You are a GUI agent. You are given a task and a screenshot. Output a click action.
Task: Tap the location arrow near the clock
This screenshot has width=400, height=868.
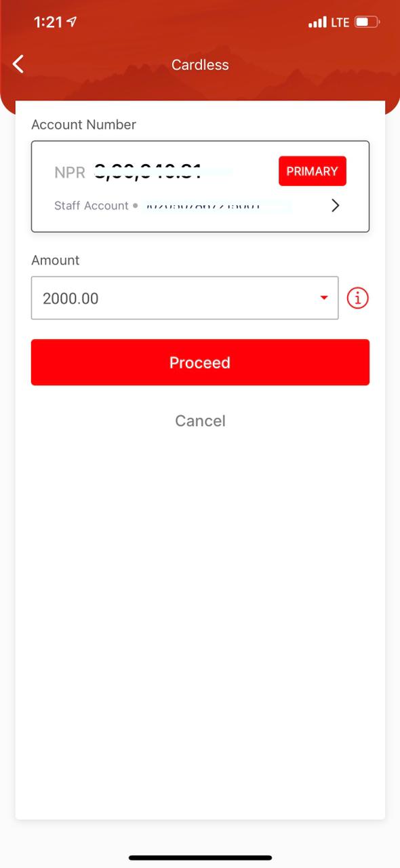tap(71, 21)
